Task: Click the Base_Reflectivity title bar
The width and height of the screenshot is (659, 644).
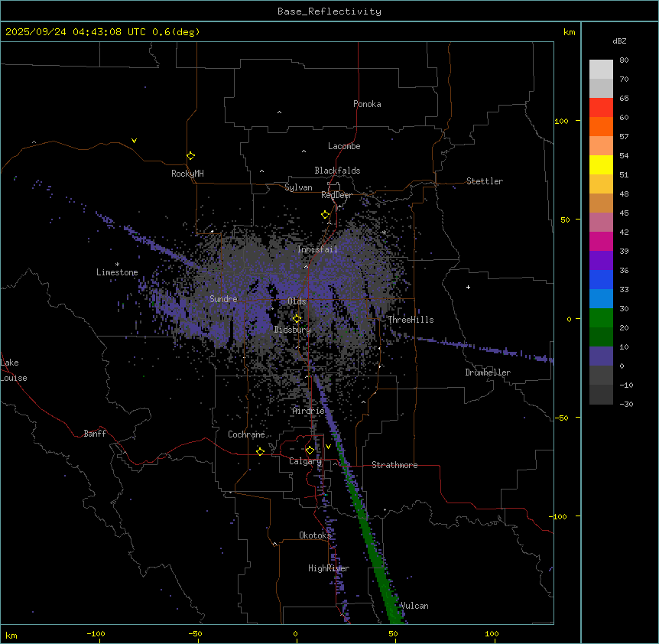Action: 329,11
